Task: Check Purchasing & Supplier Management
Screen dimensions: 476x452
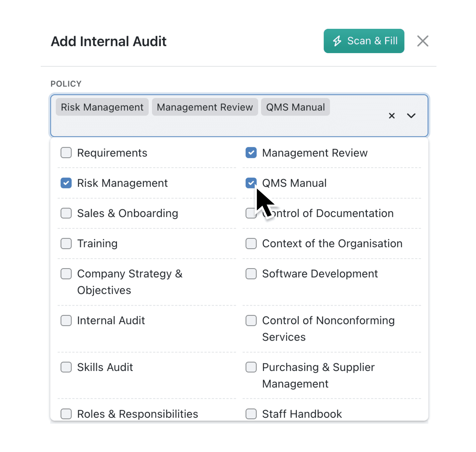Action: [x=251, y=367]
